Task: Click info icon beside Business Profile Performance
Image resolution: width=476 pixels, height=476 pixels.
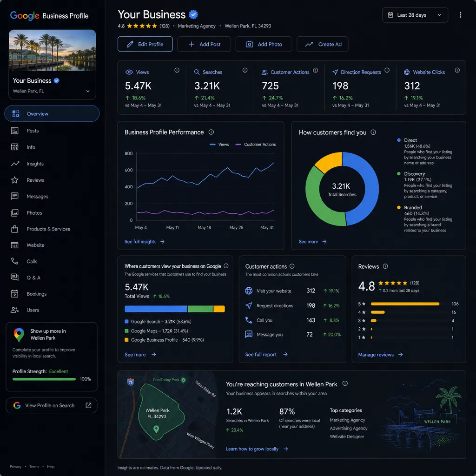Action: [211, 132]
